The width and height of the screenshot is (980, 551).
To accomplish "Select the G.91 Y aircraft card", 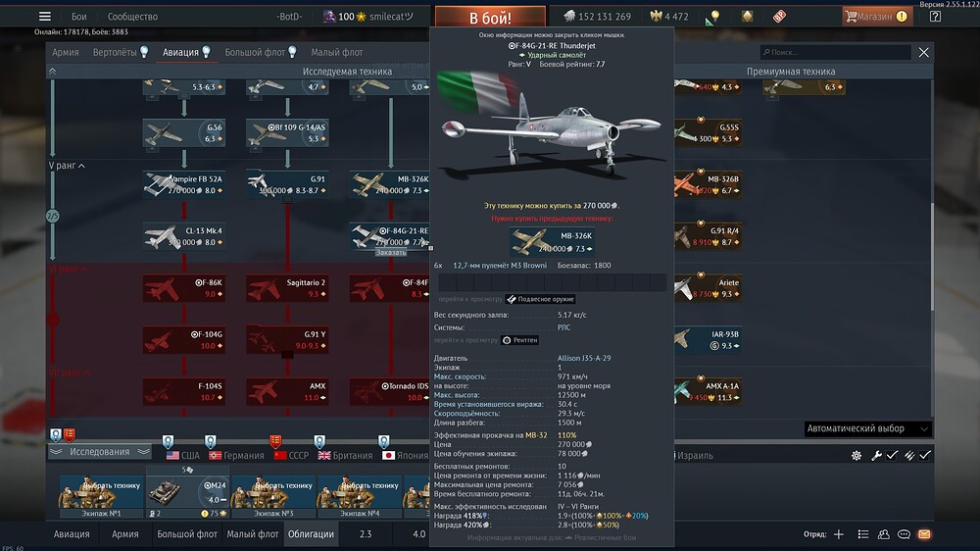I will 287,340.
